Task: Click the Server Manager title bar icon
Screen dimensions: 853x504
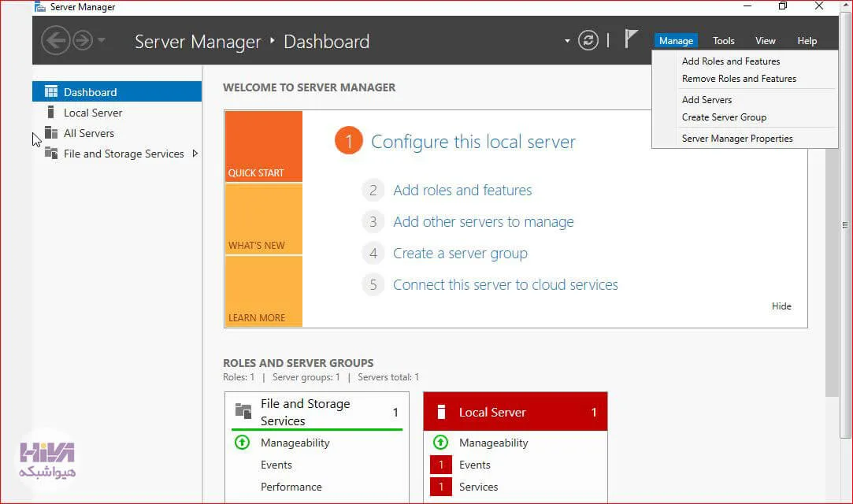Action: 39,6
